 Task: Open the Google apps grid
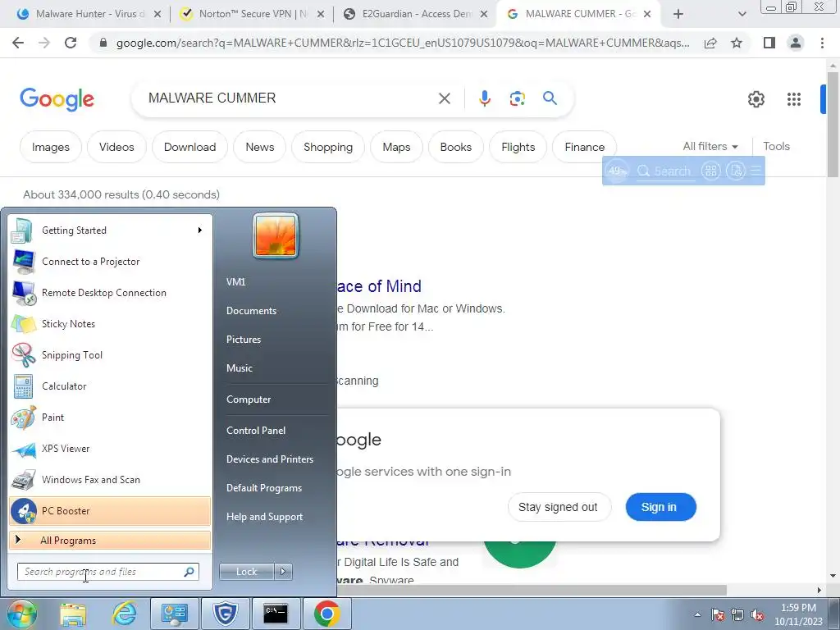coord(794,99)
